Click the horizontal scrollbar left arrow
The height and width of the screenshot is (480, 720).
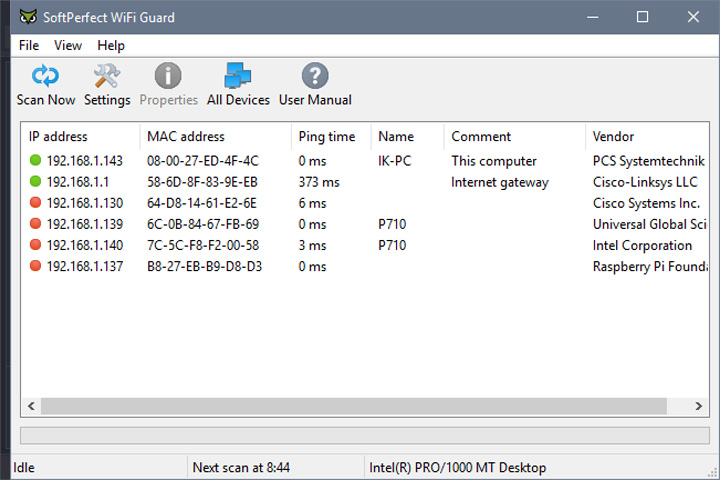pyautogui.click(x=31, y=406)
